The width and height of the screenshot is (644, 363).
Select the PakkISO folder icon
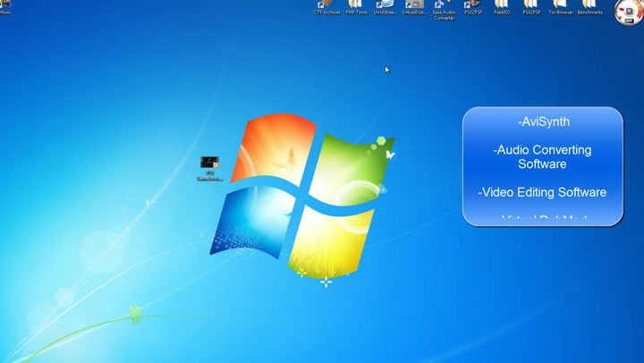tap(502, 7)
